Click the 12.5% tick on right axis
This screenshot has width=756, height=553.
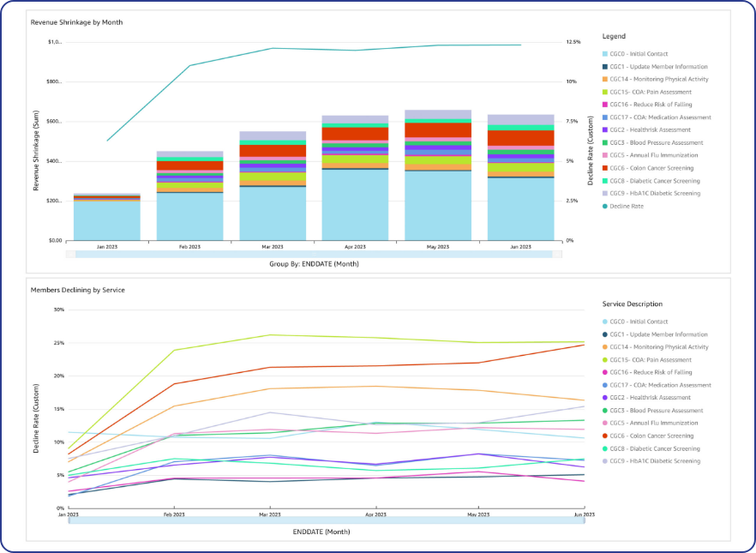click(573, 42)
